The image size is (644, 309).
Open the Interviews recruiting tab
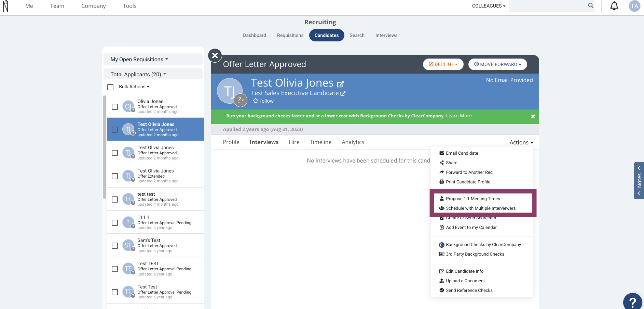[x=386, y=35]
